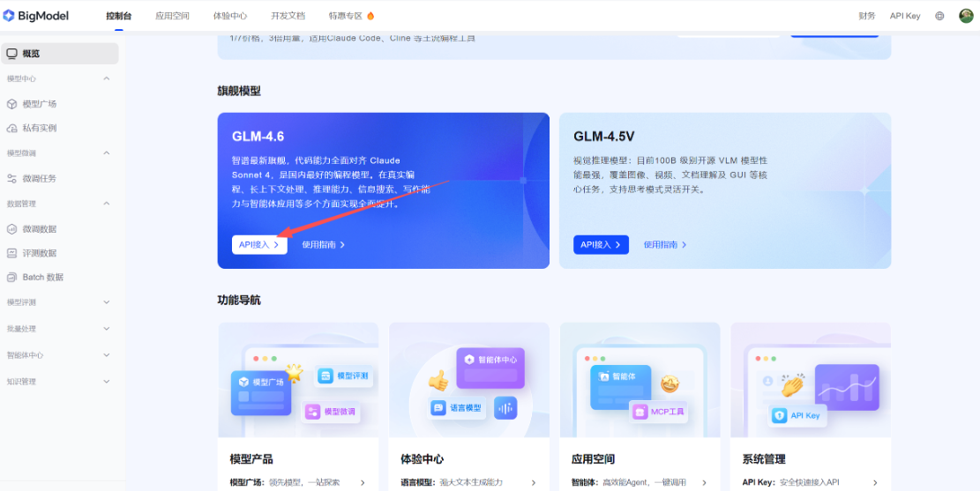
Task: Open 私有实例 in the sidebar
Action: pos(39,128)
